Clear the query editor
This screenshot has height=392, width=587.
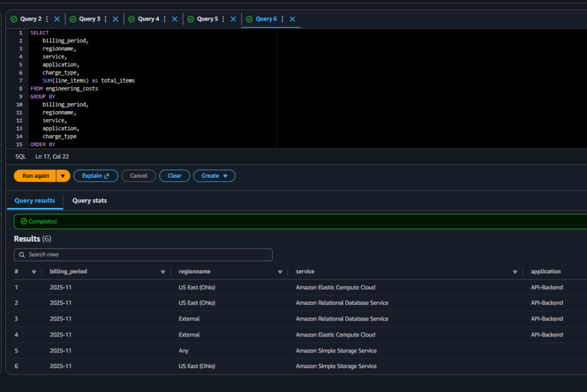pos(174,176)
